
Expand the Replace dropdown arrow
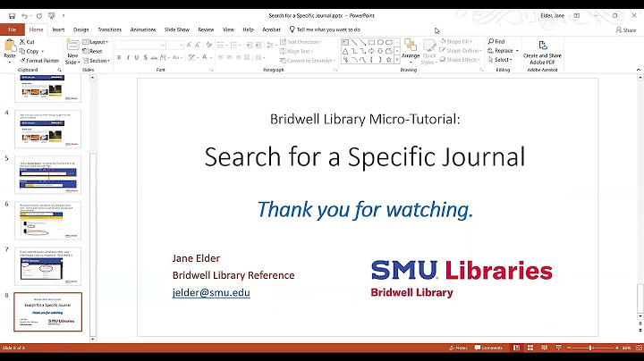517,51
